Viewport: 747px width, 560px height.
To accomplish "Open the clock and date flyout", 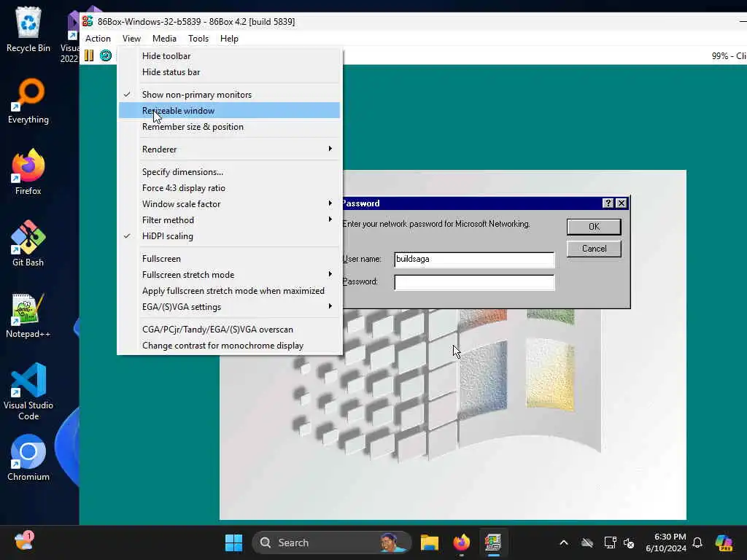I will [665, 542].
